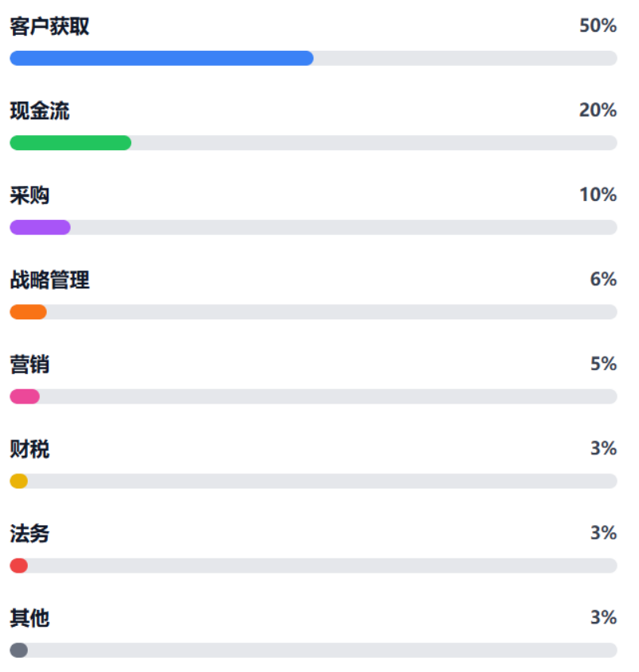This screenshot has width=639, height=672.
Task: Click the blue 客户获取 progress bar fill
Action: point(161,58)
